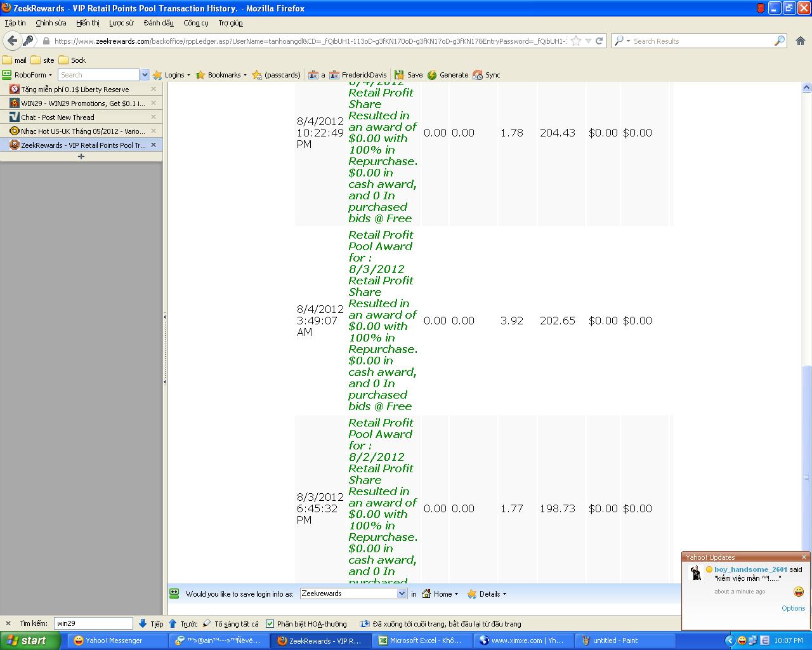Open the Home folder dropdown in save bar
The image size is (812, 650).
440,594
